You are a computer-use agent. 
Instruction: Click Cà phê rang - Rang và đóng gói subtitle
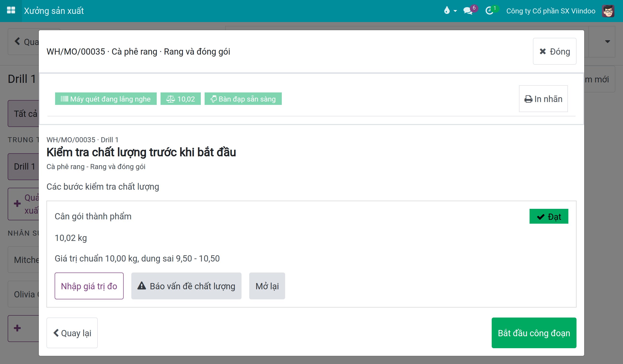(96, 167)
